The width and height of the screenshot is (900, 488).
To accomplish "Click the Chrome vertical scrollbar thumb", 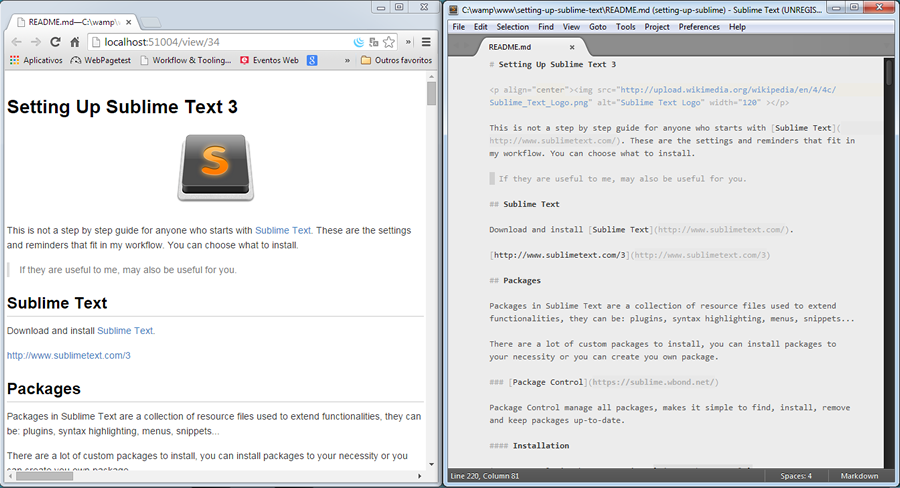I will (x=431, y=94).
